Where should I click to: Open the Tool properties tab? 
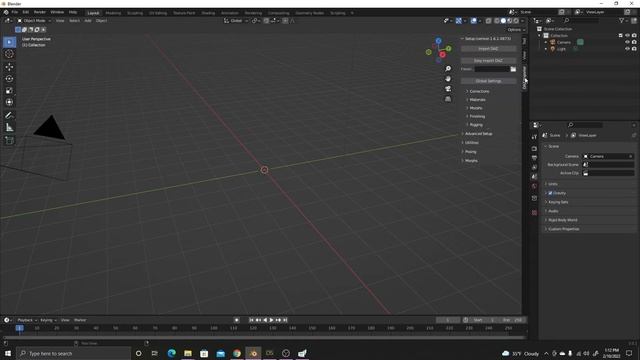[x=534, y=137]
